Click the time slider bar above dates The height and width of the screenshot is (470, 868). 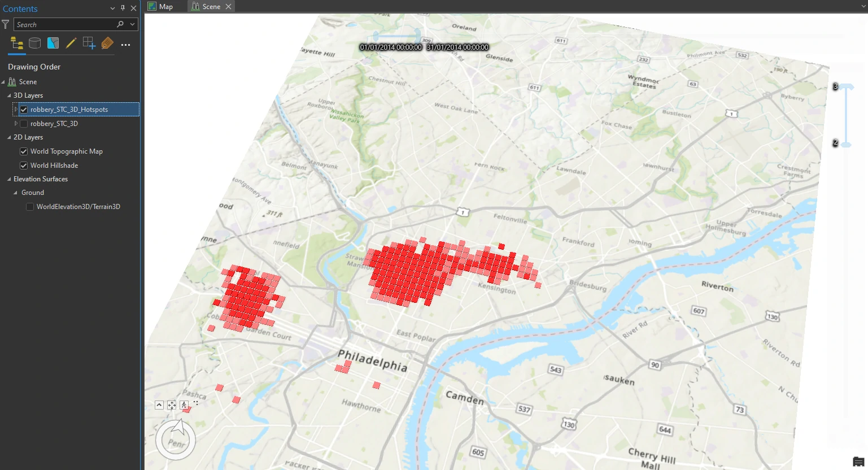tap(396, 36)
